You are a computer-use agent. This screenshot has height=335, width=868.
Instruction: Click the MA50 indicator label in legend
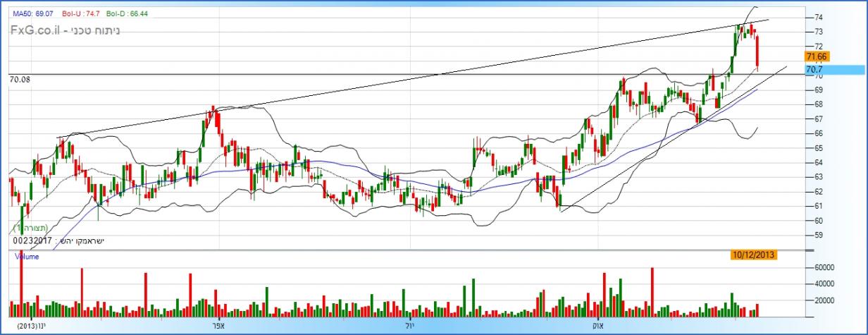click(25, 13)
